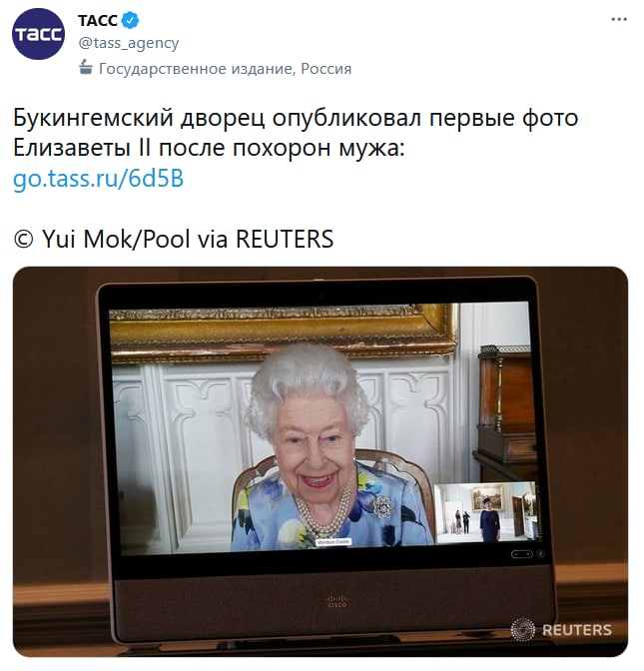Screen dimensions: 644x671
Task: Tap the pill-shaped control on Cisco screen
Action: point(521,554)
